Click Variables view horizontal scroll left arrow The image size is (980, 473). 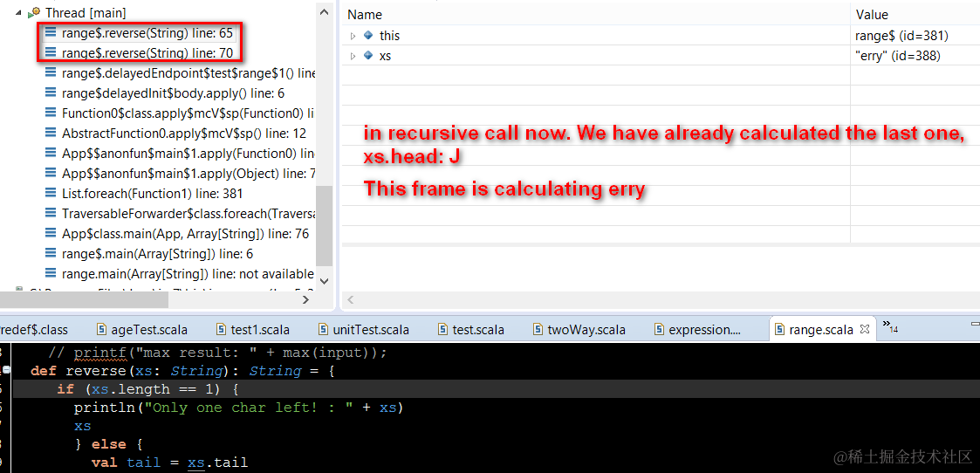click(351, 300)
